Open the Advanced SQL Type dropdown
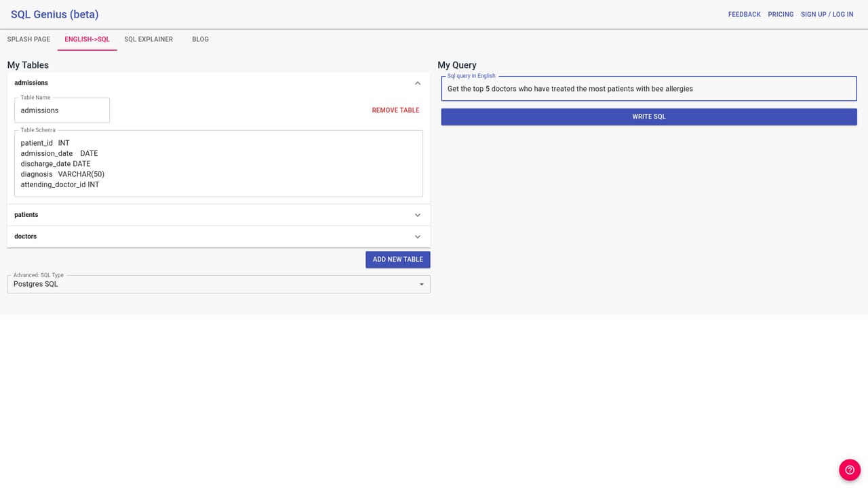The width and height of the screenshot is (868, 488). click(218, 284)
